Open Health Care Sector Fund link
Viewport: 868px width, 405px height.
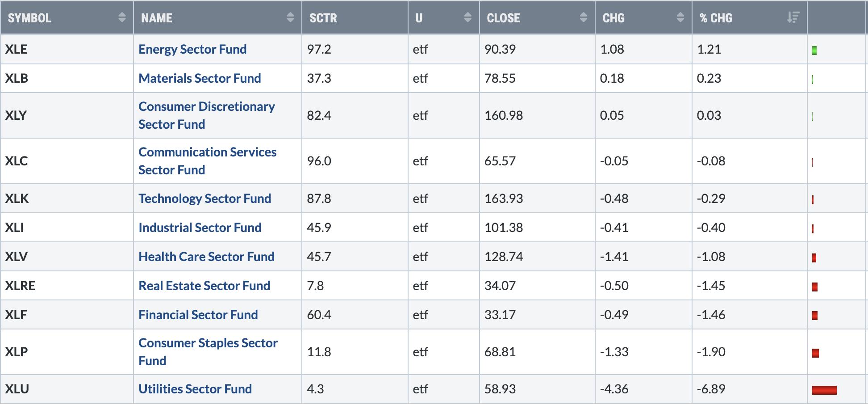tap(206, 257)
